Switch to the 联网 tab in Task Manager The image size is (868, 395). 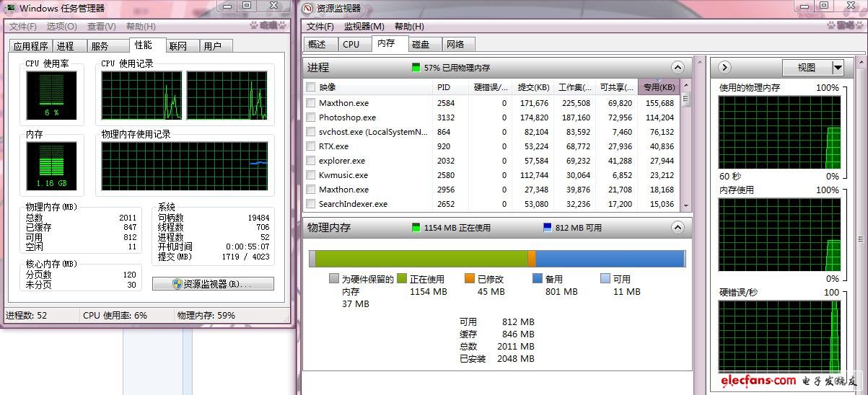(178, 46)
